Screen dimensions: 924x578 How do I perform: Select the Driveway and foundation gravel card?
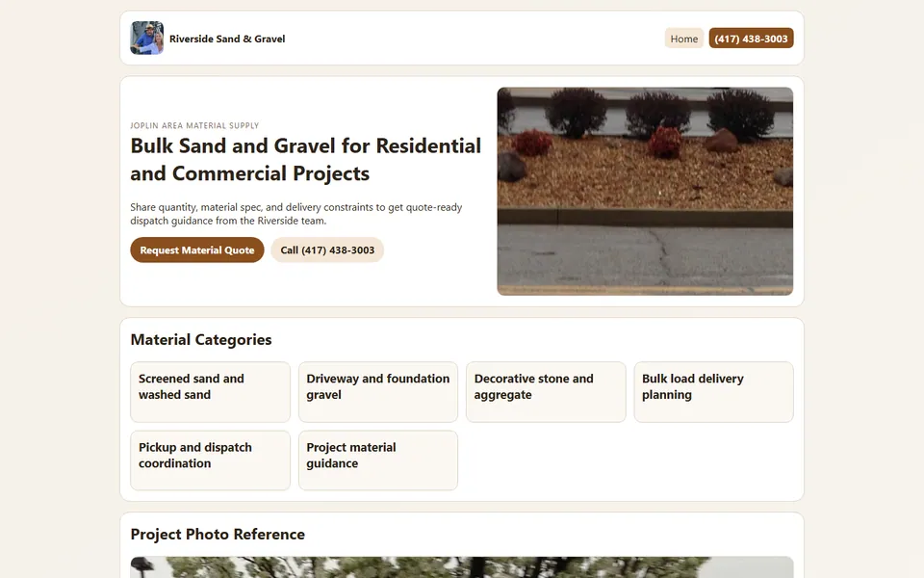tap(377, 392)
